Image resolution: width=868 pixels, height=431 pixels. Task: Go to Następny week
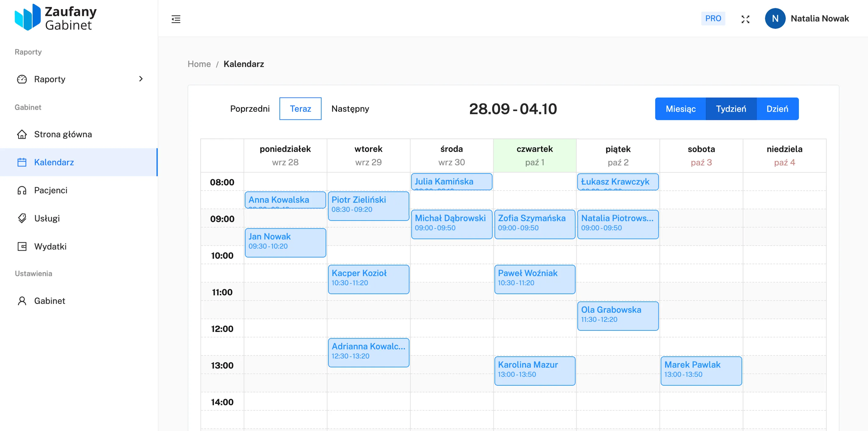[x=350, y=109]
